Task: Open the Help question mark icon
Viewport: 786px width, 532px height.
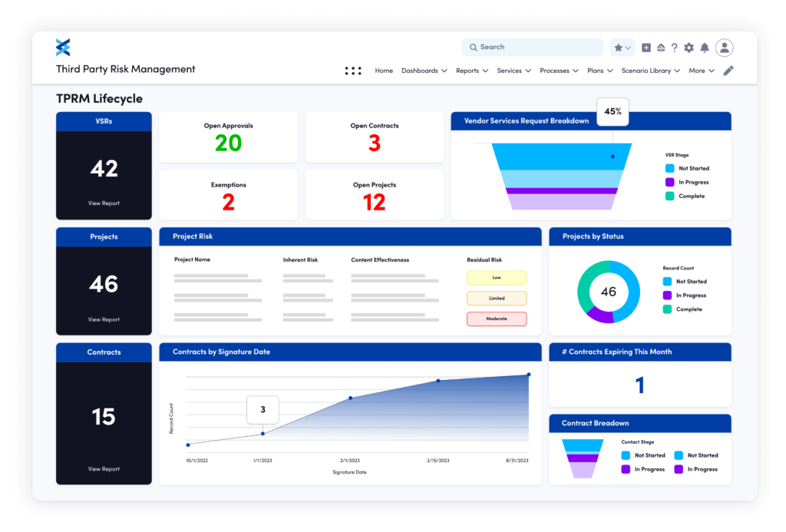Action: [x=675, y=48]
